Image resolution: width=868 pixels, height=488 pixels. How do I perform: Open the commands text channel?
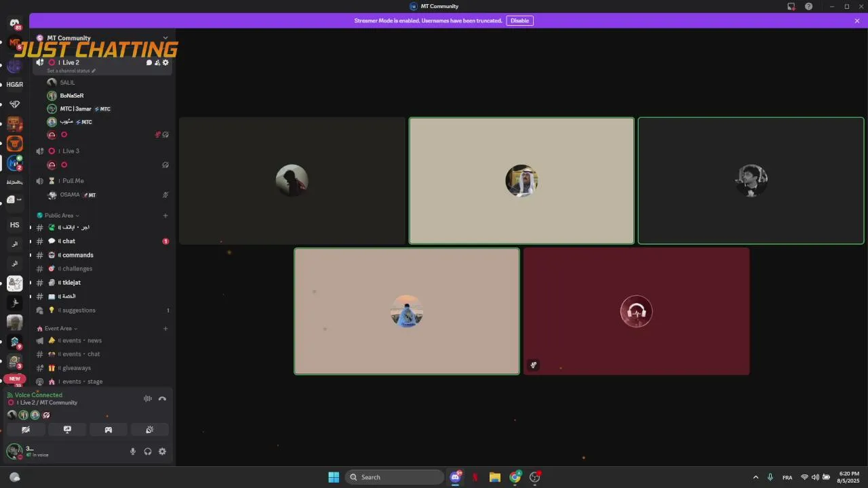click(102, 255)
